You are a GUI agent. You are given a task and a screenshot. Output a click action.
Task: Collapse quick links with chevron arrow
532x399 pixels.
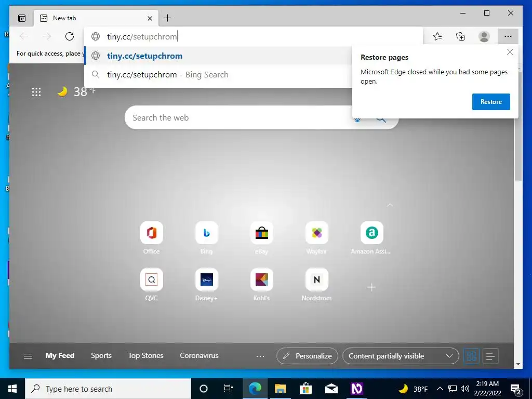390,205
